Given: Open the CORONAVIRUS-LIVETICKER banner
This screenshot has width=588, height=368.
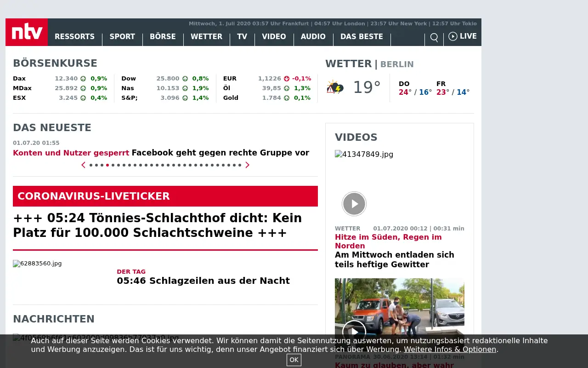Looking at the screenshot, I should coord(165,196).
